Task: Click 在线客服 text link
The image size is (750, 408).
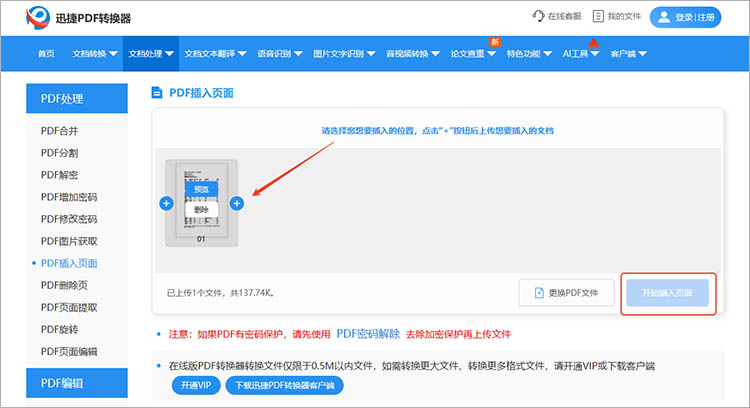Action: (x=564, y=16)
